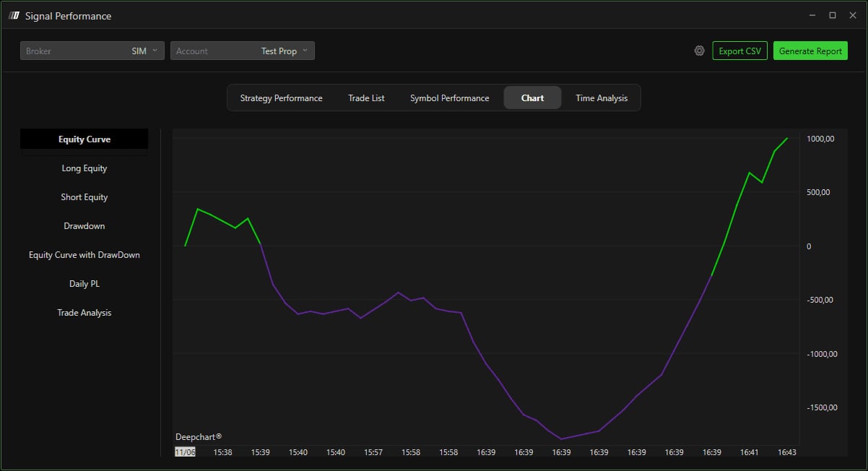Open the Symbol Performance tab

pyautogui.click(x=449, y=98)
